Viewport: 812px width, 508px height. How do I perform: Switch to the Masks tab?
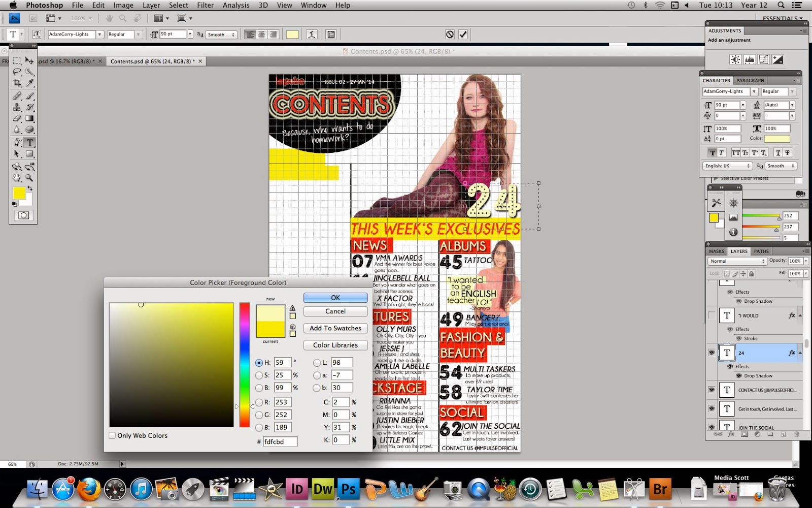pyautogui.click(x=717, y=251)
